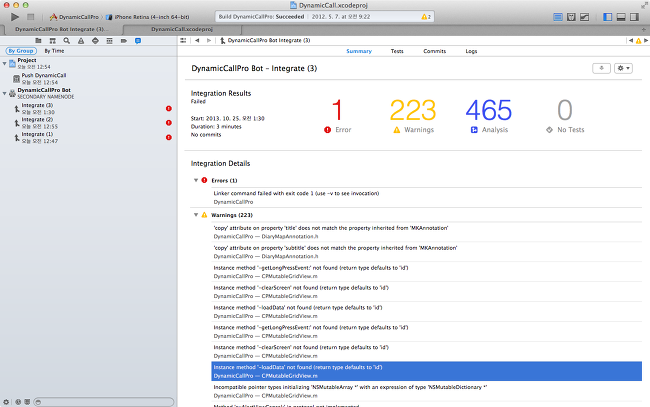
Task: Collapse the Project group triangle
Action: point(5,63)
